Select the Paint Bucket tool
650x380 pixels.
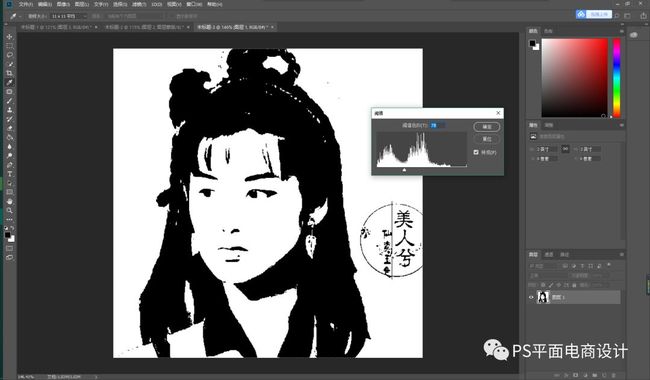[x=9, y=137]
